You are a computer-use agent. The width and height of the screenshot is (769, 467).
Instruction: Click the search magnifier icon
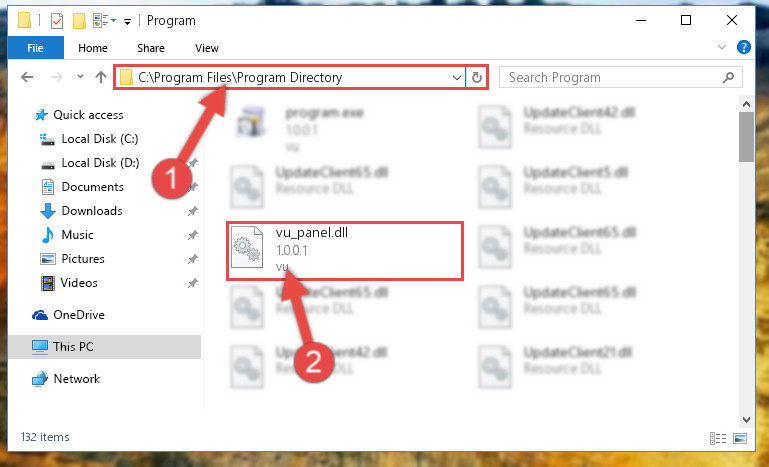click(x=728, y=78)
